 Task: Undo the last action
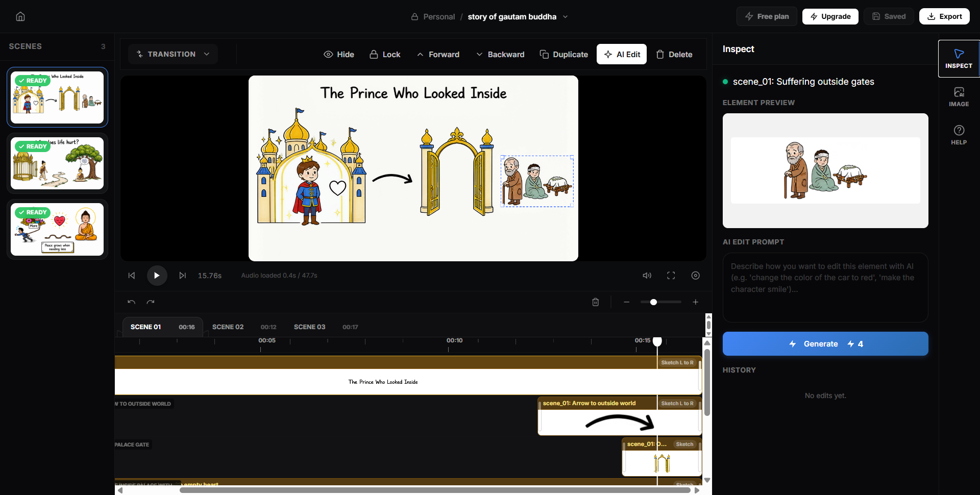tap(131, 302)
